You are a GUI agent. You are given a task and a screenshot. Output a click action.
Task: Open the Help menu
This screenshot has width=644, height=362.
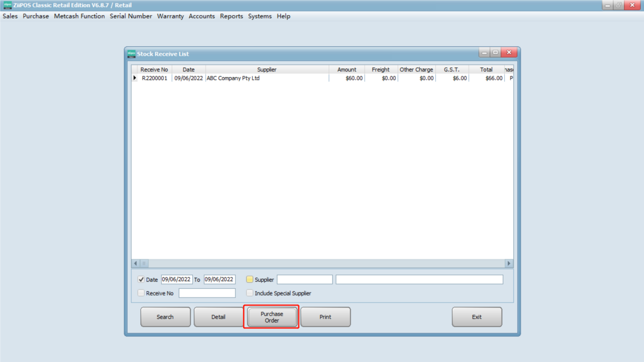point(283,16)
